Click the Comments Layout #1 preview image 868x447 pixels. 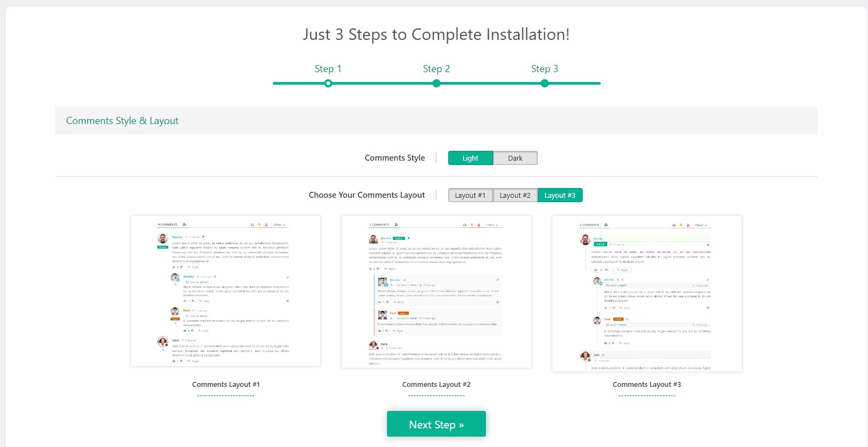click(x=226, y=291)
